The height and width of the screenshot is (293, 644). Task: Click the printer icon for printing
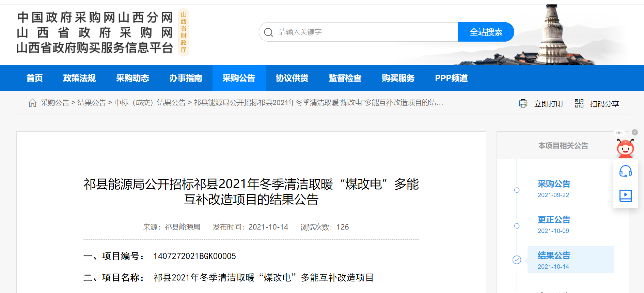(523, 103)
